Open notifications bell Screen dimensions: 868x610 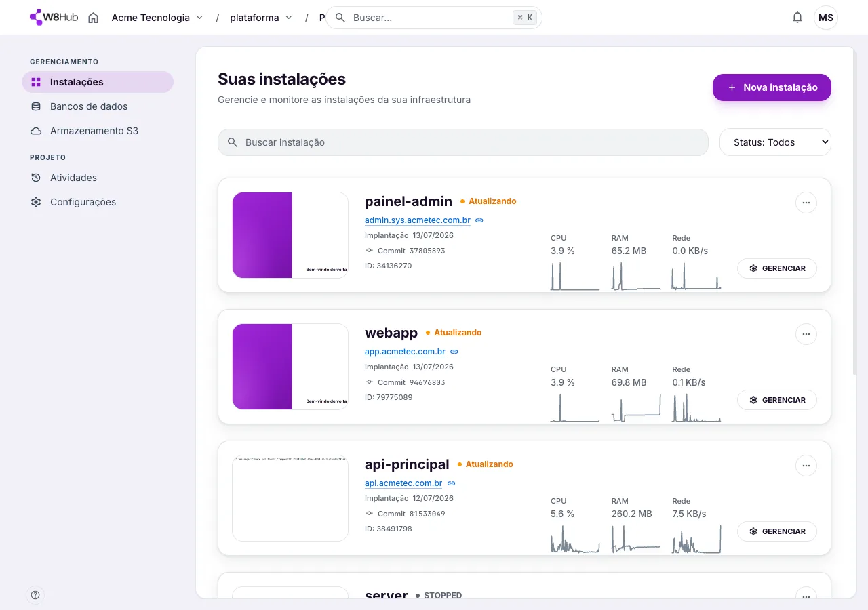tap(797, 18)
